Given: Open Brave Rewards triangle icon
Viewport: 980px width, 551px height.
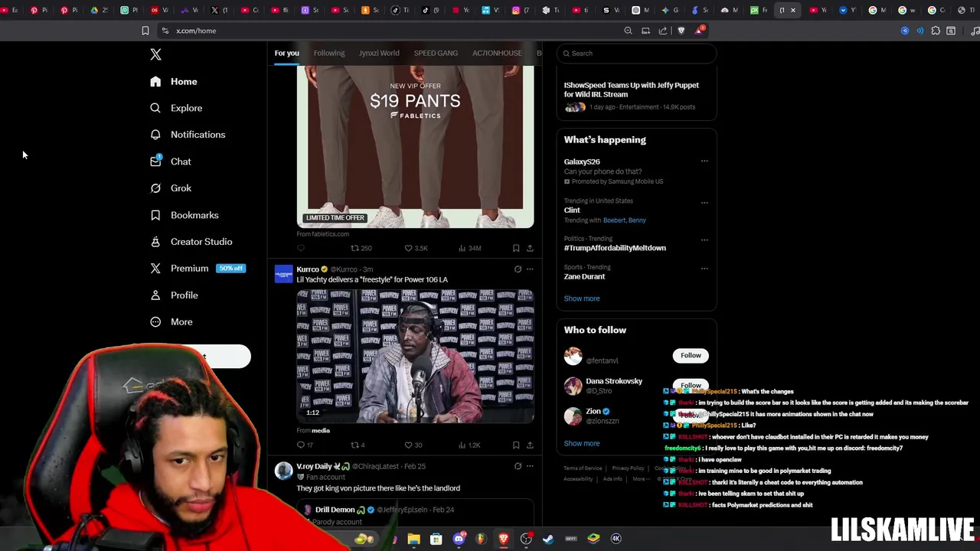Looking at the screenshot, I should pos(699,31).
